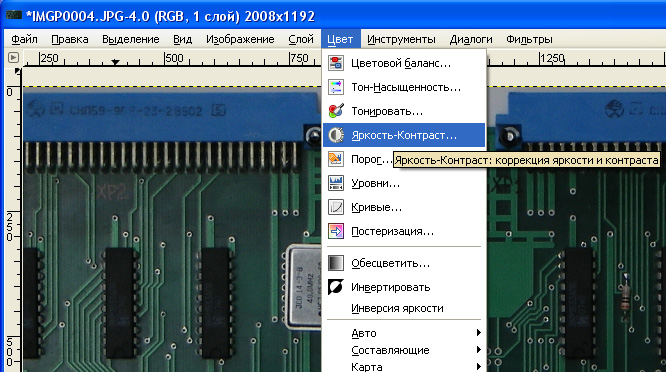The width and height of the screenshot is (666, 372).
Task: Open the Фильтры menu
Action: click(529, 39)
